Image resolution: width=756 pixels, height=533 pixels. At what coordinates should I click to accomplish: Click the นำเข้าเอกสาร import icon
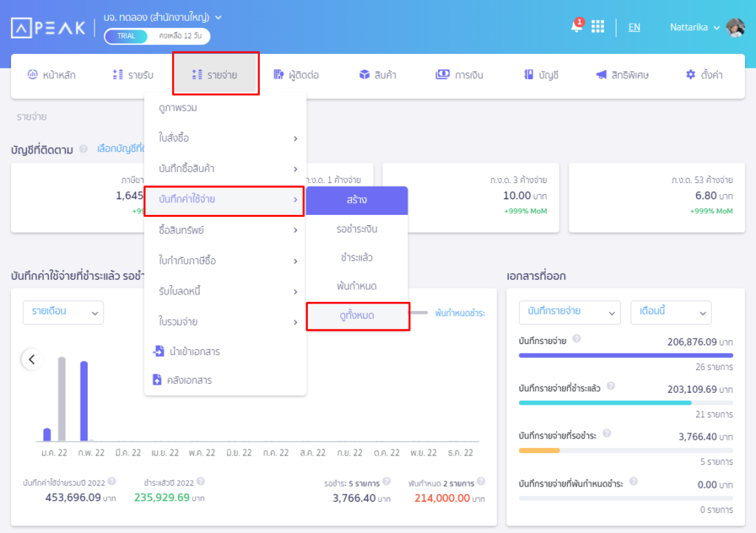click(157, 351)
